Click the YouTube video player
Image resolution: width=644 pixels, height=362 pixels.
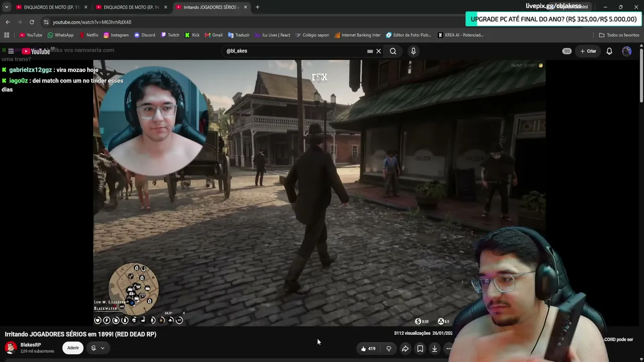coord(319,194)
